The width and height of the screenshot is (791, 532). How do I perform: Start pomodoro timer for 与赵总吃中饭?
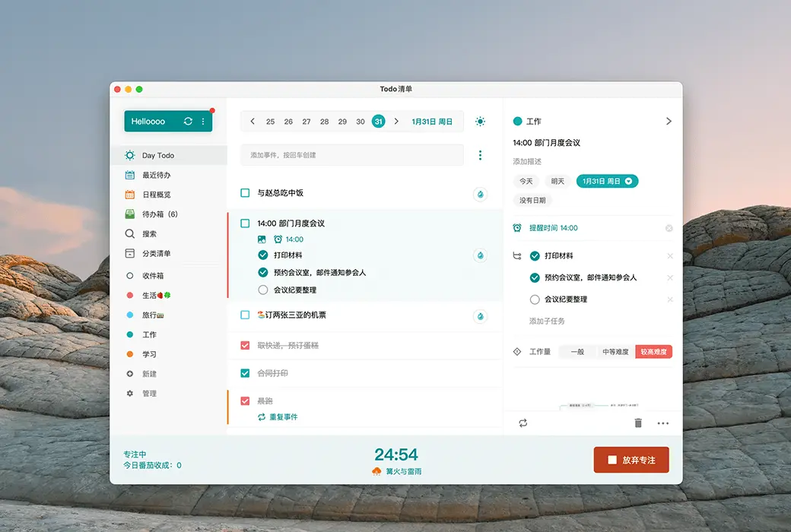click(x=480, y=194)
